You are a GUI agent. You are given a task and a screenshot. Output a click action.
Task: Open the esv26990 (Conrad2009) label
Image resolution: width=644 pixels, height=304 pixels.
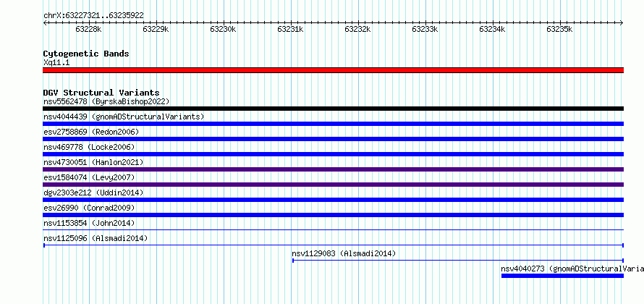[89, 208]
